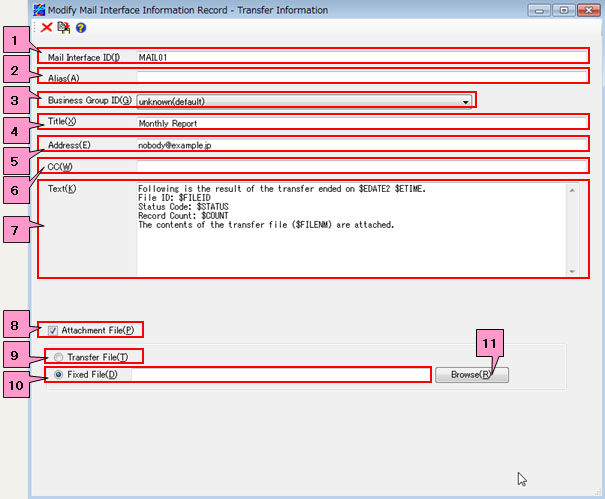The image size is (605, 499).
Task: Click the Fixed File path input field
Action: pos(280,375)
